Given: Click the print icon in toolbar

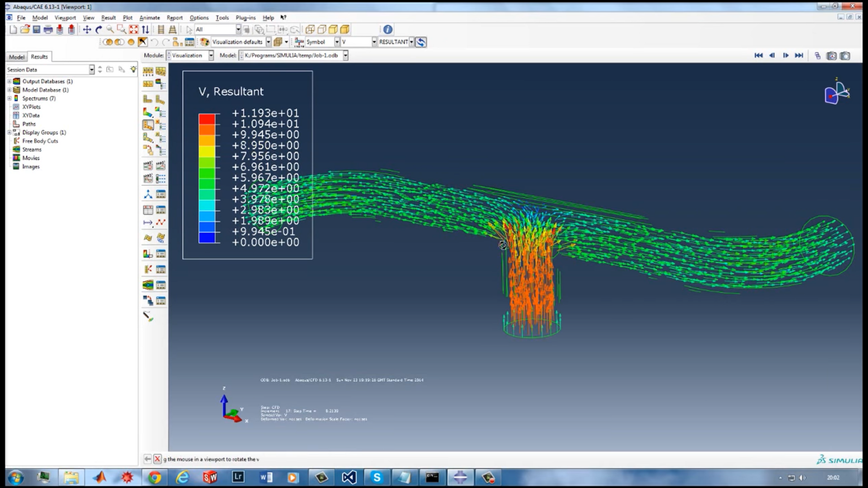Looking at the screenshot, I should coord(48,29).
